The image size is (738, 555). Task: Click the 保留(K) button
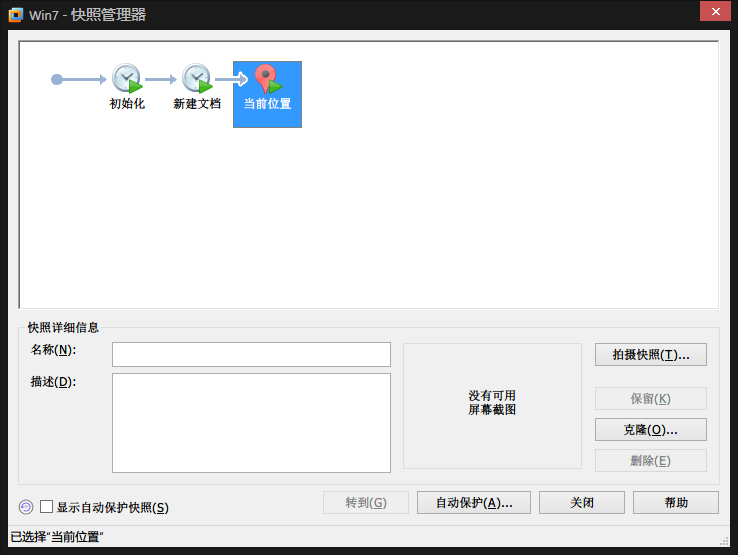(x=650, y=399)
